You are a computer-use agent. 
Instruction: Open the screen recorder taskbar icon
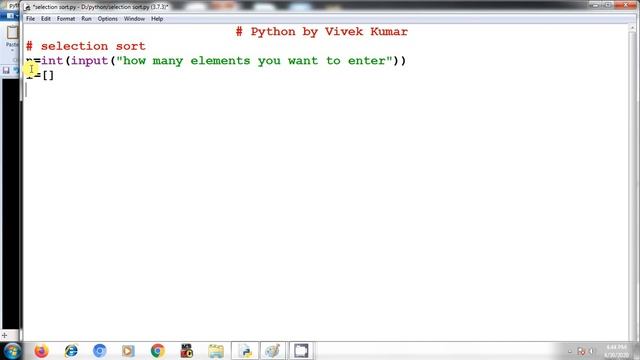point(187,351)
